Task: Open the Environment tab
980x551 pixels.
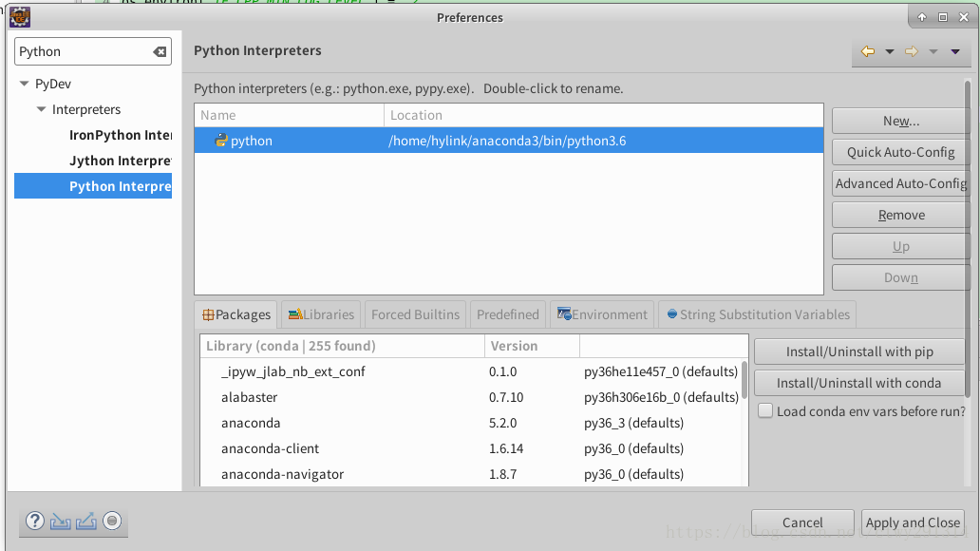Action: (x=602, y=314)
